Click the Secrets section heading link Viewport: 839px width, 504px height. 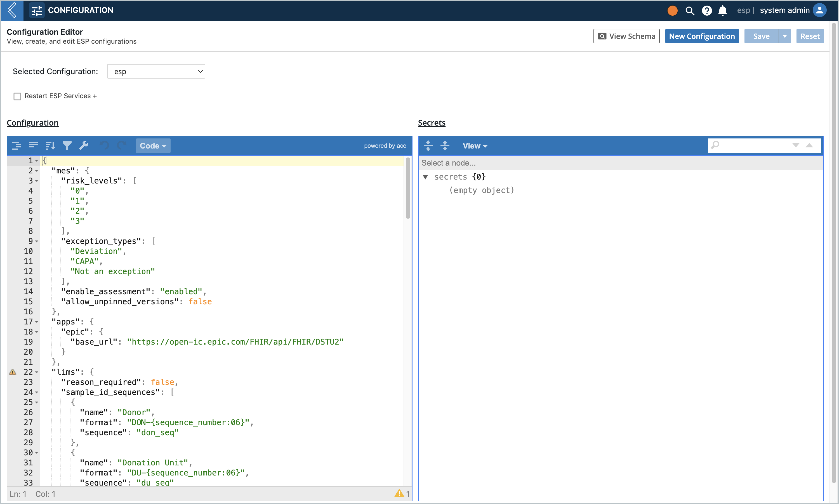click(x=432, y=123)
